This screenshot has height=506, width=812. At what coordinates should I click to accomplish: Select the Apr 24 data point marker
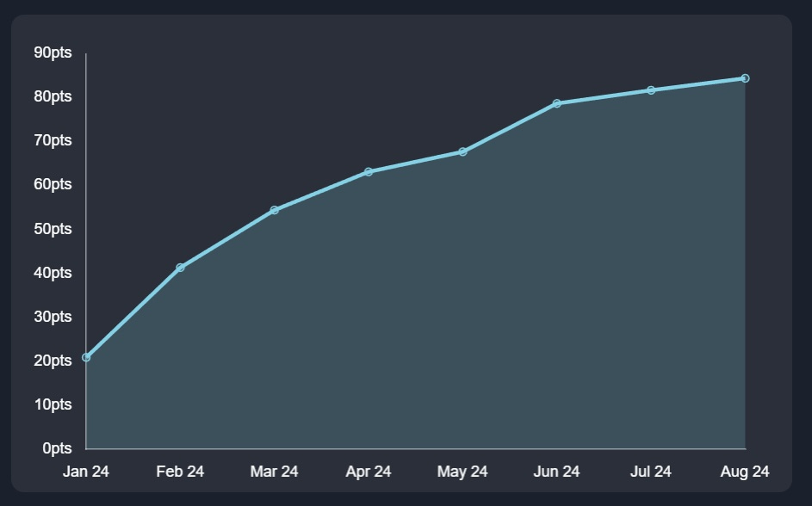[369, 172]
